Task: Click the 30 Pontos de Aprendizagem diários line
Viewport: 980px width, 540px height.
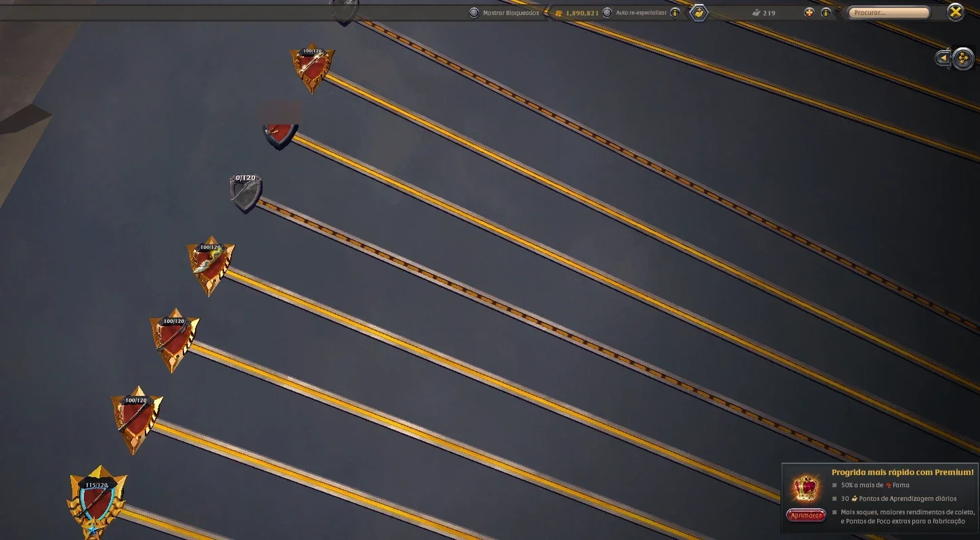Action: coord(899,499)
